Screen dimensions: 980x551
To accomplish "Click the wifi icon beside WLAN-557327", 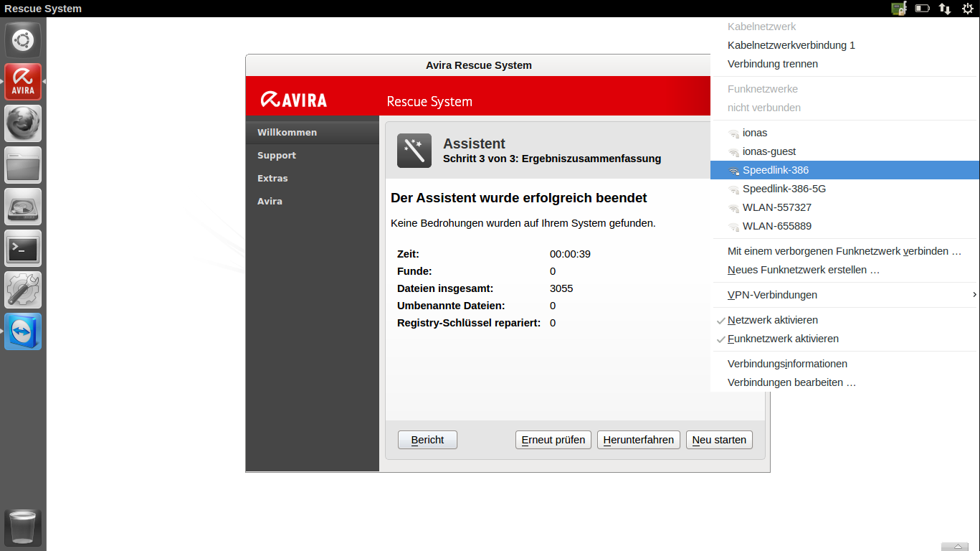I will (733, 208).
